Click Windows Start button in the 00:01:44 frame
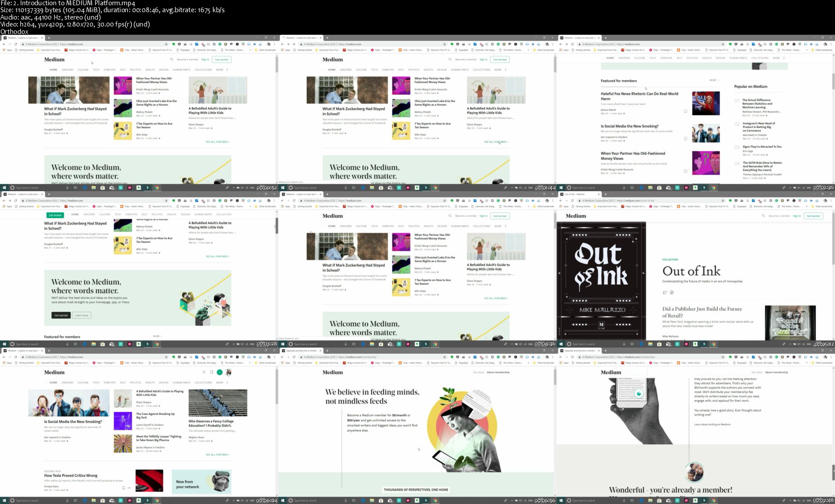 coord(283,188)
